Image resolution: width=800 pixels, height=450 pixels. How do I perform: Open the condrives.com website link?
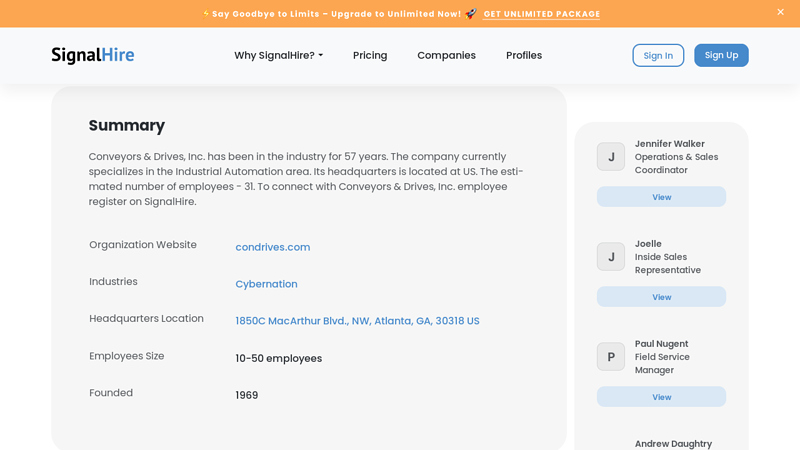pos(272,247)
